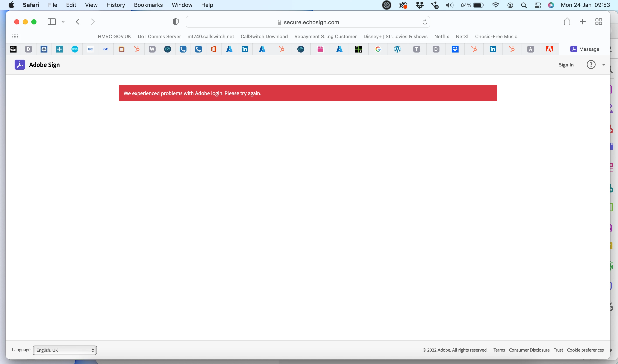
Task: Select the WordPress pinned tab
Action: 397,49
